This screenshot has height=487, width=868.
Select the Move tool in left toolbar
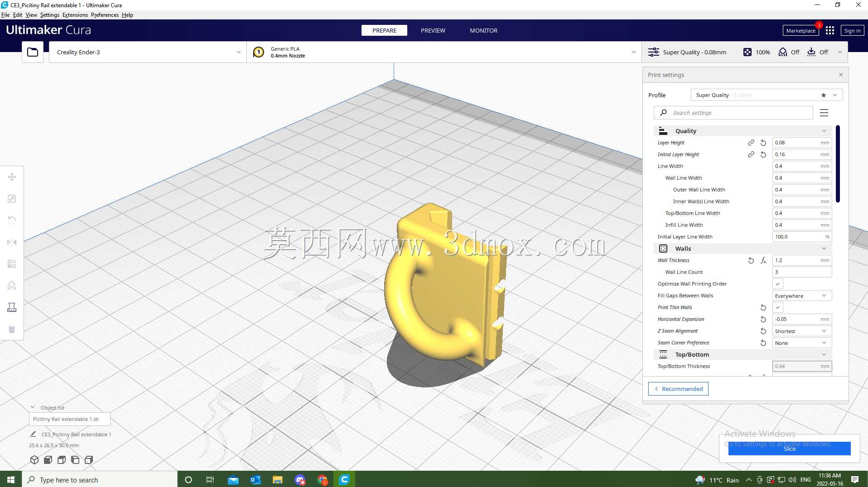point(12,177)
